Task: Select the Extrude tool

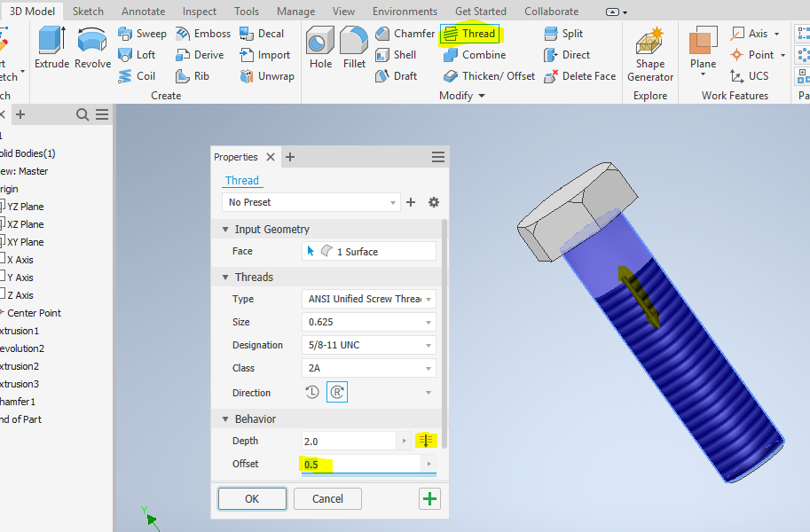Action: 51,48
